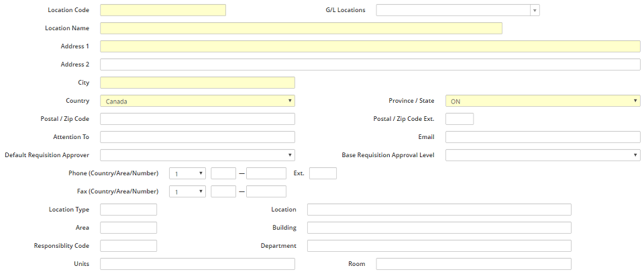Click the Location Code input field
Image resolution: width=644 pixels, height=274 pixels.
162,10
